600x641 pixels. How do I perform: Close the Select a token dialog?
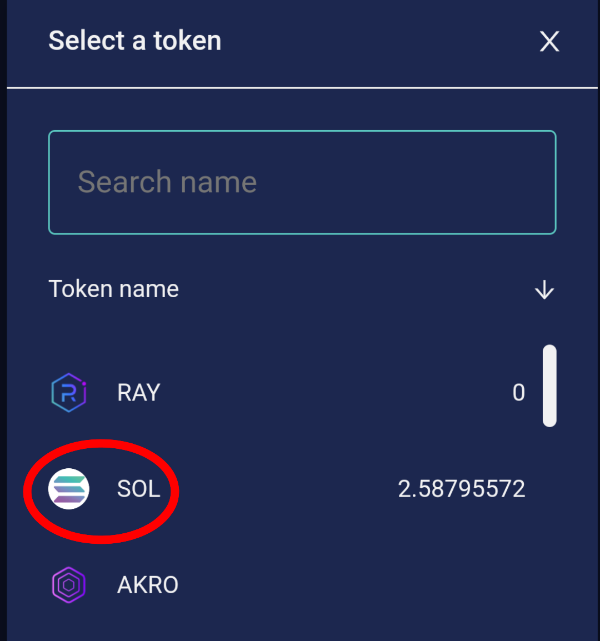[x=549, y=41]
